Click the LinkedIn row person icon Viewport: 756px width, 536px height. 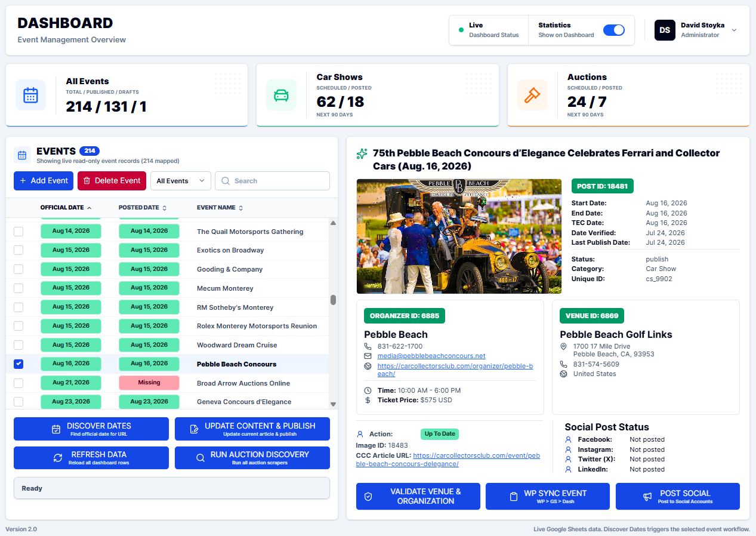568,469
